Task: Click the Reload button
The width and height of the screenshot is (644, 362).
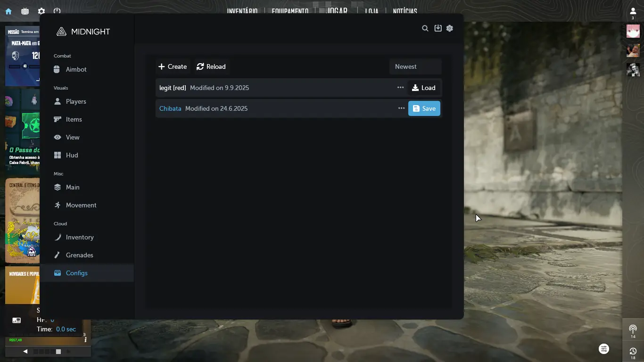Action: coord(211,66)
